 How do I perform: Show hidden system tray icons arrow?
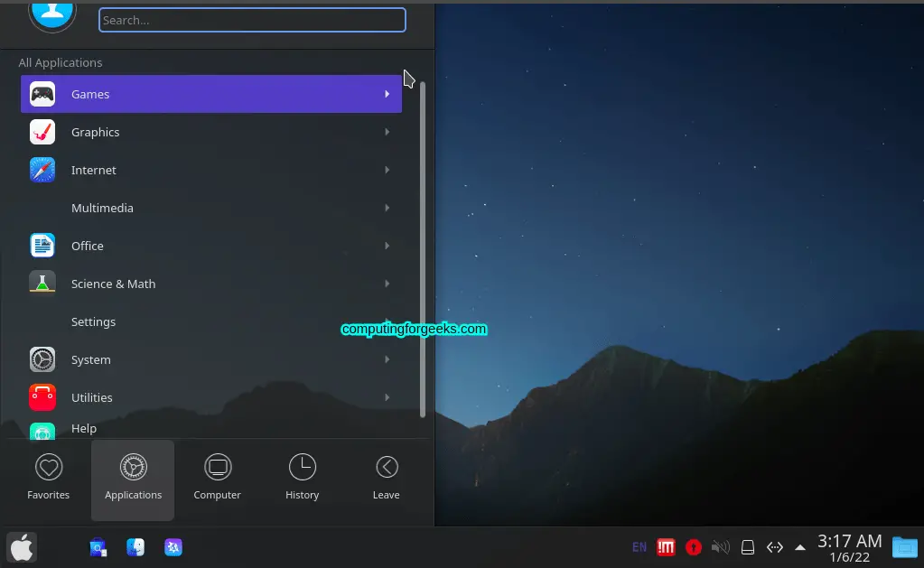[799, 547]
